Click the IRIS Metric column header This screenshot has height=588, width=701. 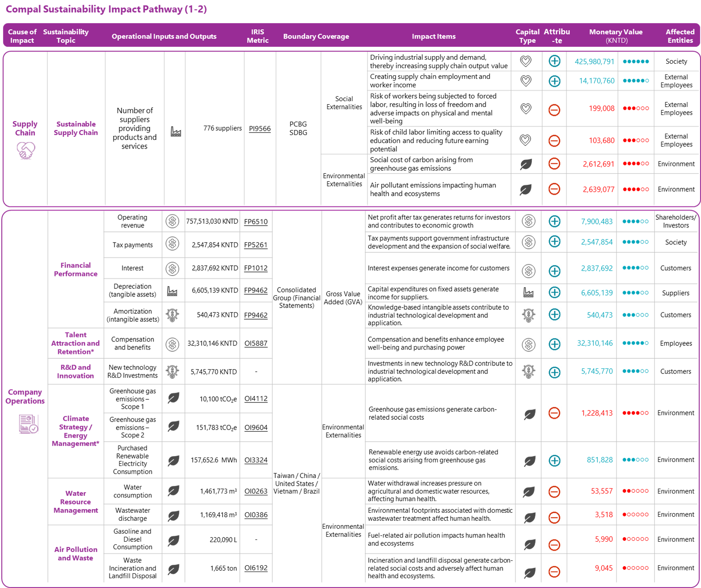(x=257, y=36)
